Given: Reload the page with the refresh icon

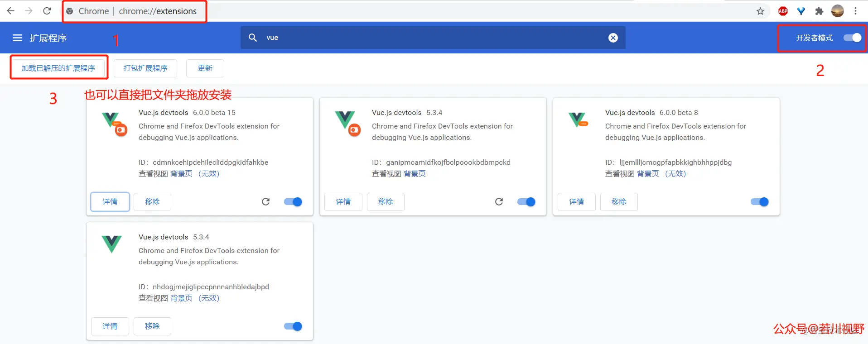Looking at the screenshot, I should tap(47, 11).
